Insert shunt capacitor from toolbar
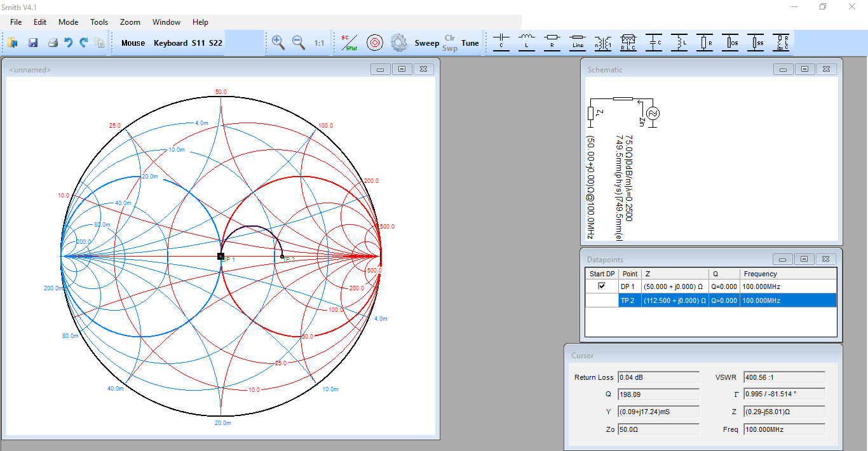This screenshot has width=868, height=451. click(x=654, y=43)
